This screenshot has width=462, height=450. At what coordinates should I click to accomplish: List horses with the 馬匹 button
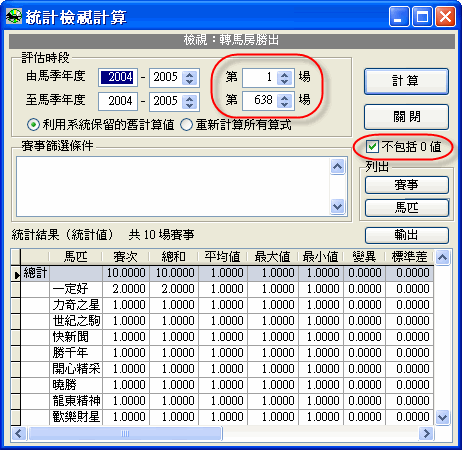coord(406,208)
